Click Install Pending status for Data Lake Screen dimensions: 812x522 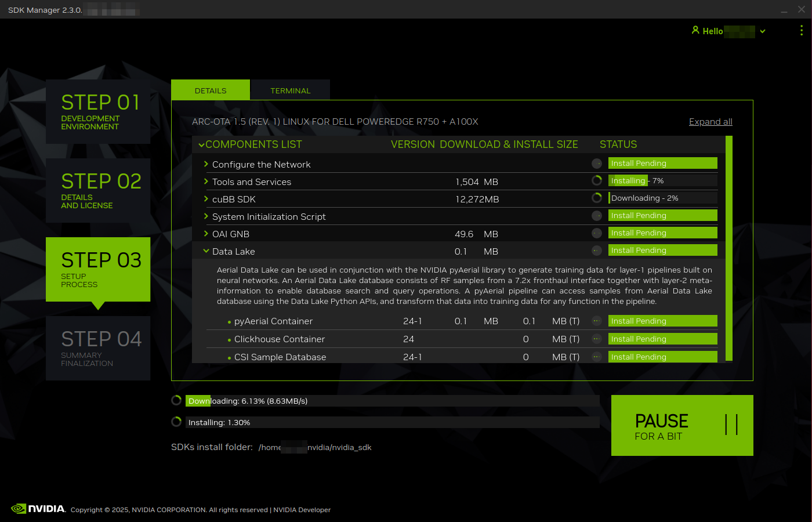point(663,250)
